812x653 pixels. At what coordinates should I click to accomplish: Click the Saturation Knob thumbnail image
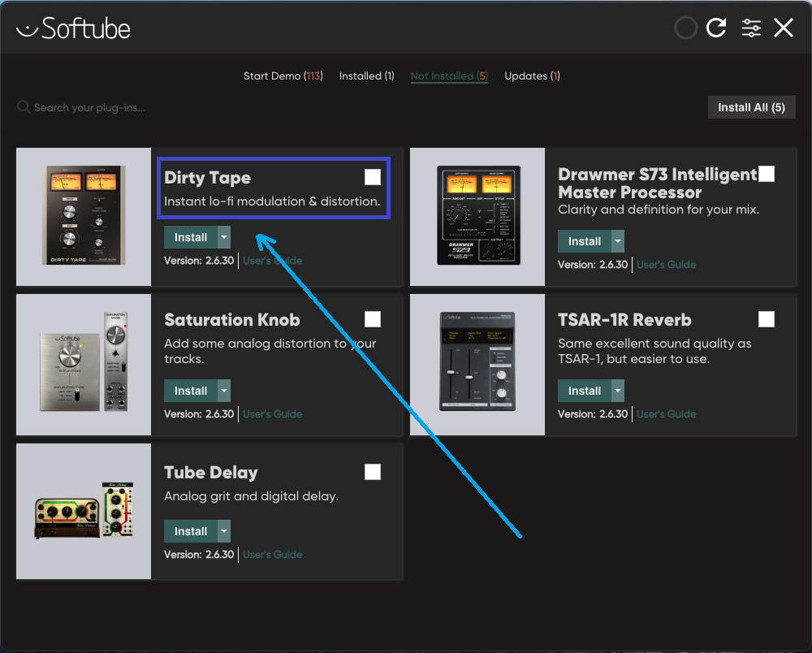click(84, 365)
